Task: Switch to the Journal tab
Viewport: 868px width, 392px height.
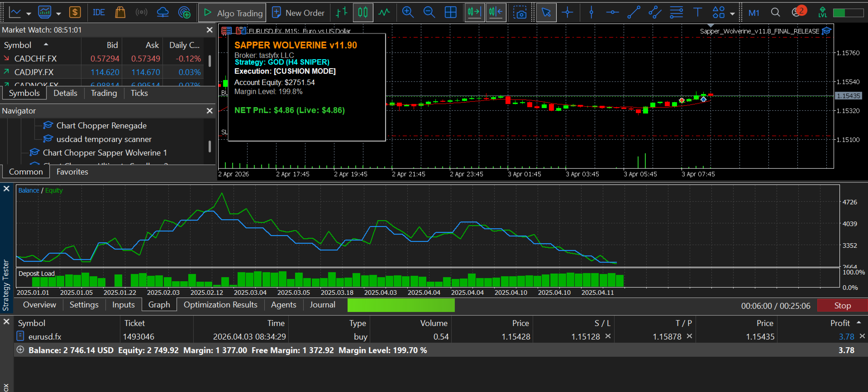Action: pyautogui.click(x=322, y=305)
